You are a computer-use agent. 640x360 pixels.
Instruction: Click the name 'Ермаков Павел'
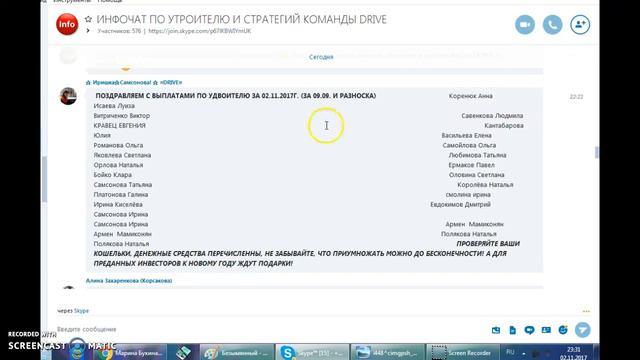pyautogui.click(x=471, y=165)
